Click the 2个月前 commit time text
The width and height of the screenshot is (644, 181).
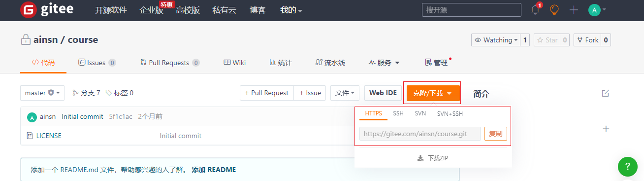150,117
